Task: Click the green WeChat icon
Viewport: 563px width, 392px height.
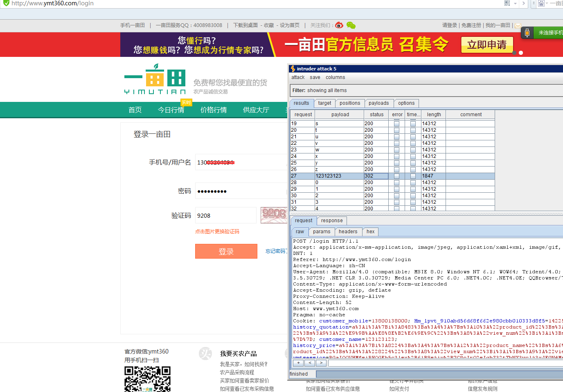Action: [x=351, y=25]
